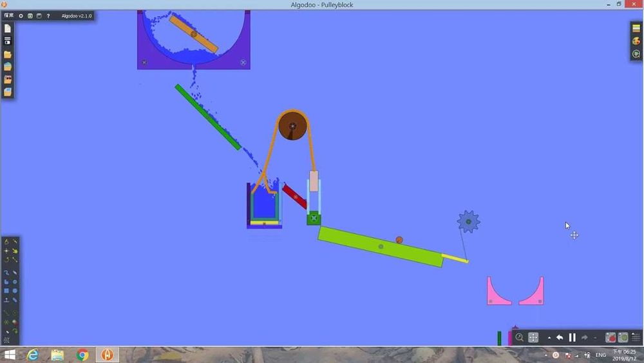Image resolution: width=644 pixels, height=363 pixels.
Task: Click the Algodoo taskbar button
Action: click(107, 355)
